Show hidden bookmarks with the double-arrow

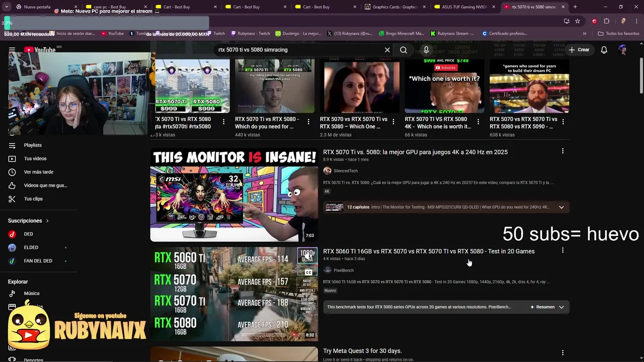click(584, 34)
